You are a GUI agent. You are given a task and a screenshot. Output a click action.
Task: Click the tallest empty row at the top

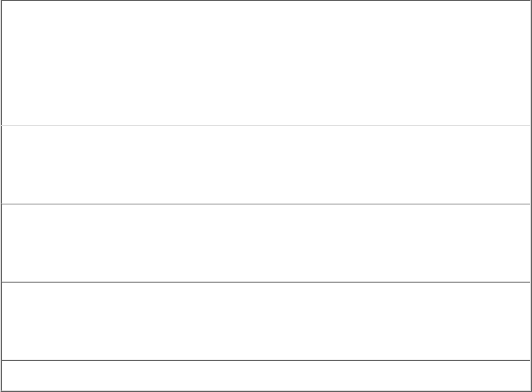pyautogui.click(x=266, y=63)
